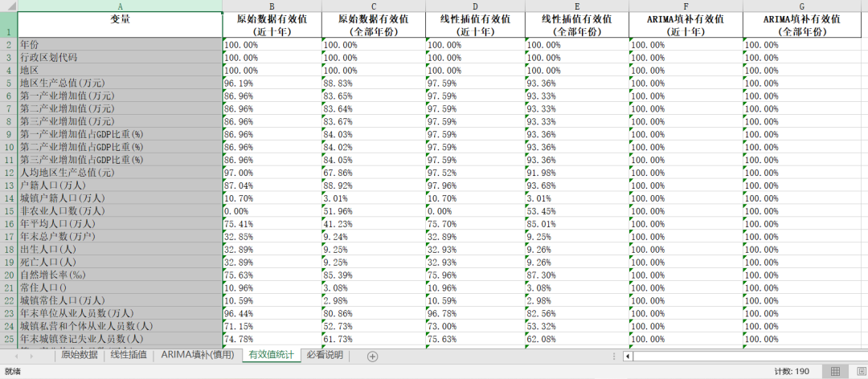The height and width of the screenshot is (379, 868).
Task: Click the 原始数据有效值(全部年份) header cell
Action: [x=374, y=25]
